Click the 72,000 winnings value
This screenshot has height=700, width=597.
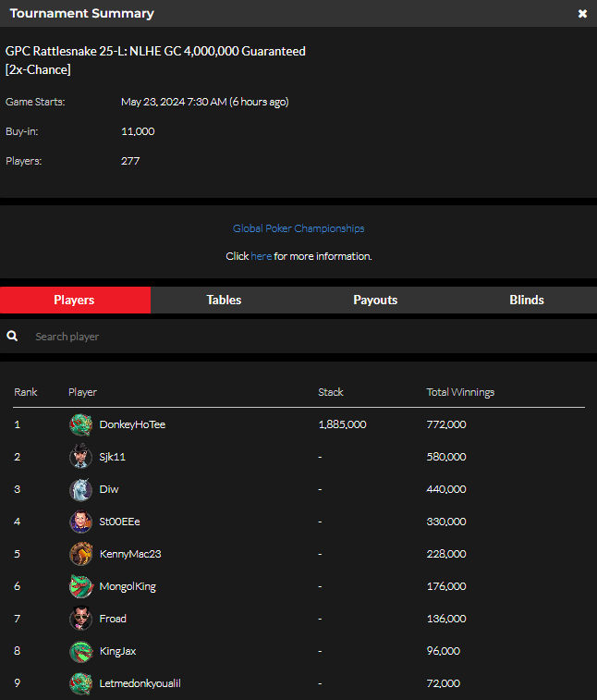pyautogui.click(x=443, y=683)
